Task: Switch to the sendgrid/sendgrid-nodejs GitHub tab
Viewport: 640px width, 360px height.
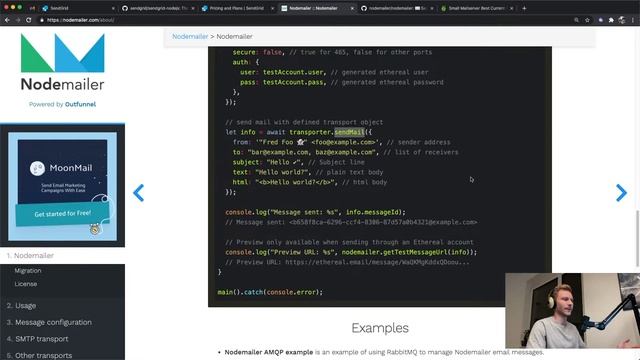Action: tap(158, 8)
